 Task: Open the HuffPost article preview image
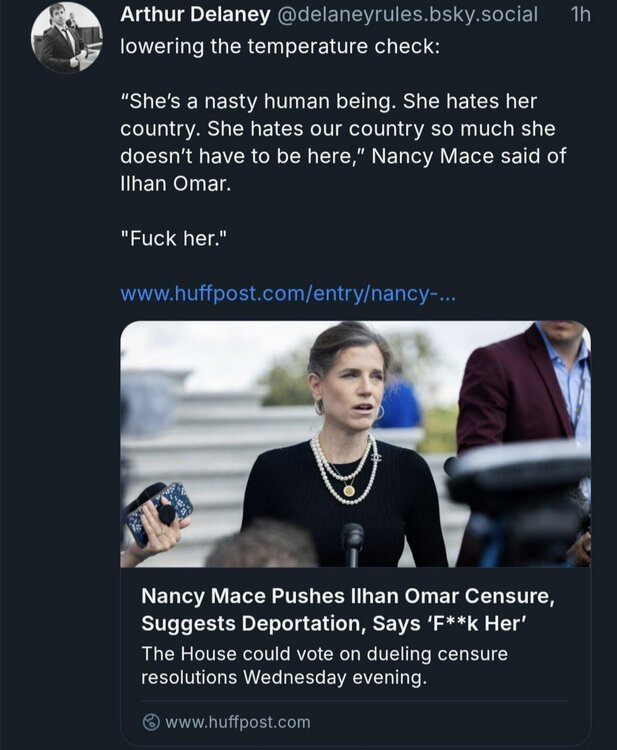[x=355, y=444]
